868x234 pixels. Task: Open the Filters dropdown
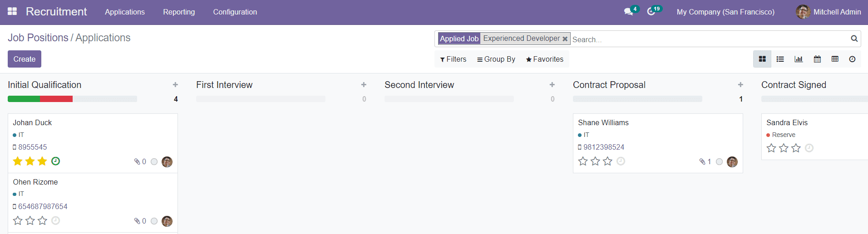click(x=453, y=59)
